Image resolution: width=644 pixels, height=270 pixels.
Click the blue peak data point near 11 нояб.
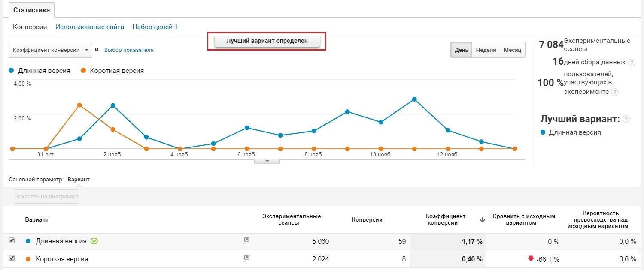point(414,99)
